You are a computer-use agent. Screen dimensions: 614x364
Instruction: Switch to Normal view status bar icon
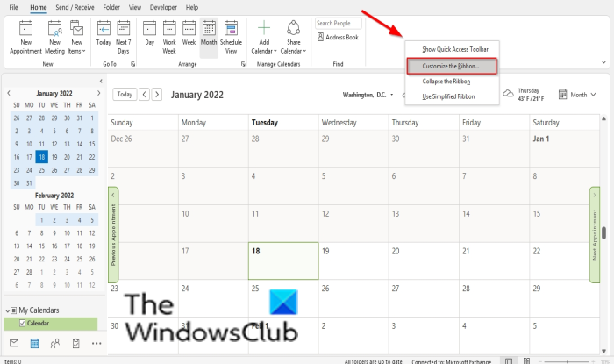click(509, 360)
